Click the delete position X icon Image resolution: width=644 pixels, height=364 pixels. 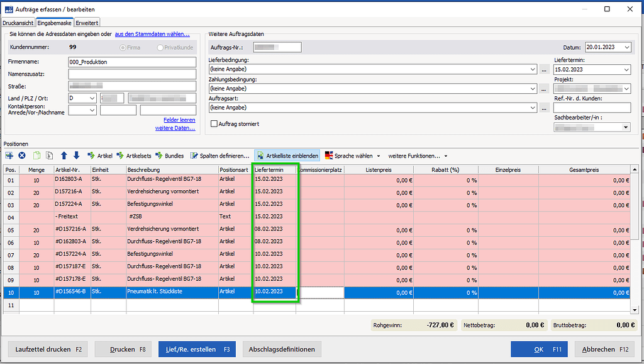22,156
